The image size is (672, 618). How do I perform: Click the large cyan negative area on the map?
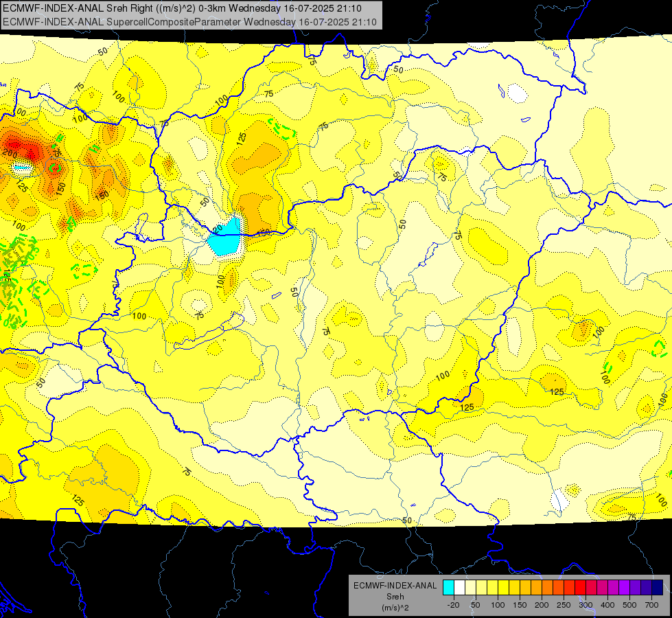point(225,238)
